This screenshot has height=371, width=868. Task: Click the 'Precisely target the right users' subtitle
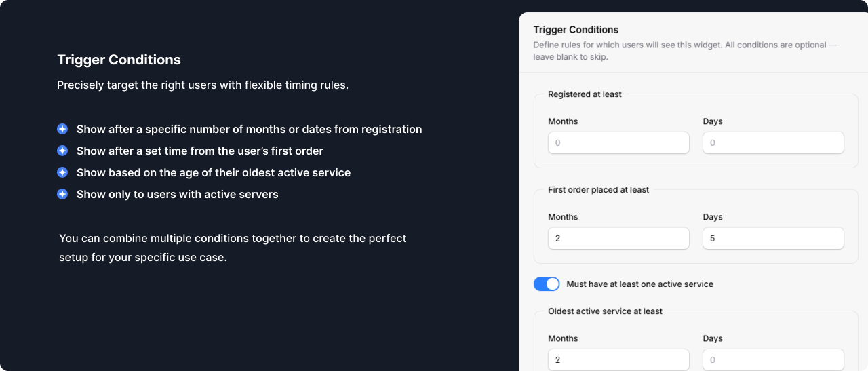(x=202, y=85)
